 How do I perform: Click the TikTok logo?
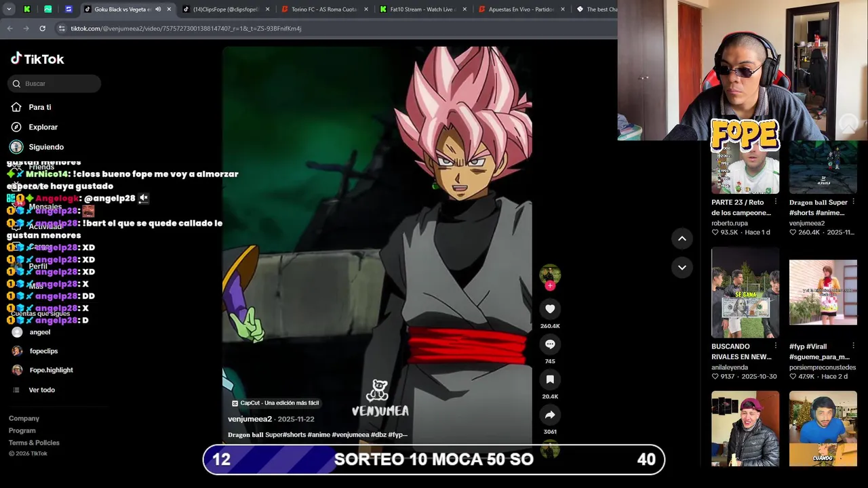click(x=37, y=59)
